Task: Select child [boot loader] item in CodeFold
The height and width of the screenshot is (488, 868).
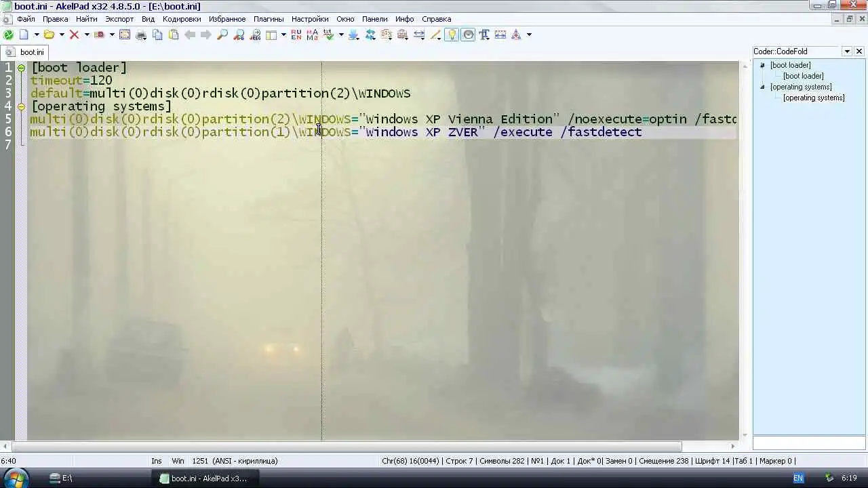Action: 803,77
